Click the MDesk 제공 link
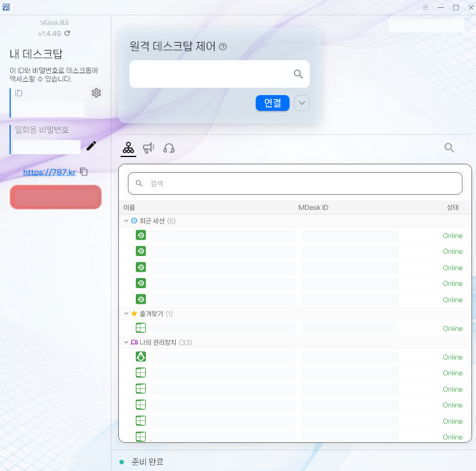The width and height of the screenshot is (476, 471). pos(55,22)
